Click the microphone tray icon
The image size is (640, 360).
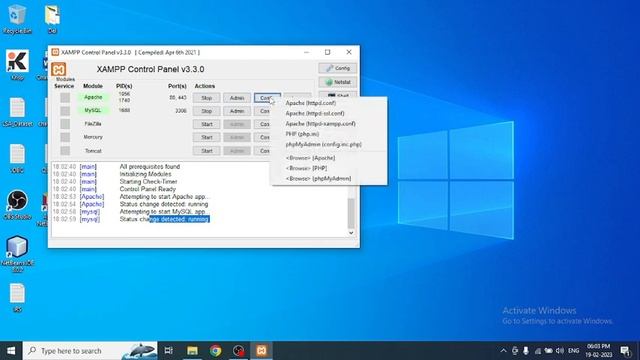526,351
